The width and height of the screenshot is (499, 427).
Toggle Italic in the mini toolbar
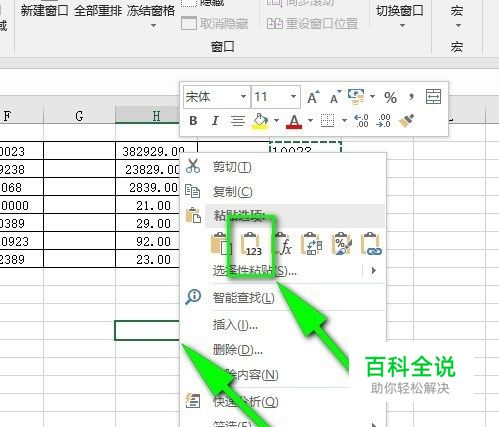tap(215, 121)
